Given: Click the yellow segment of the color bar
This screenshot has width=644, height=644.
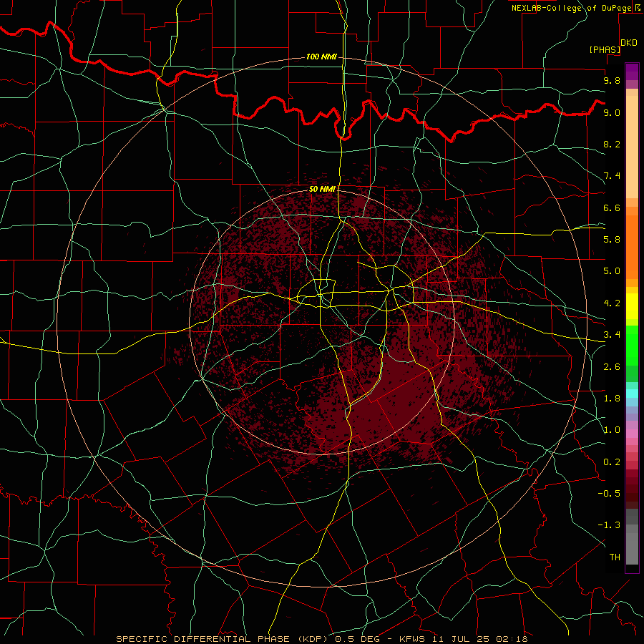Looking at the screenshot, I should (632, 306).
